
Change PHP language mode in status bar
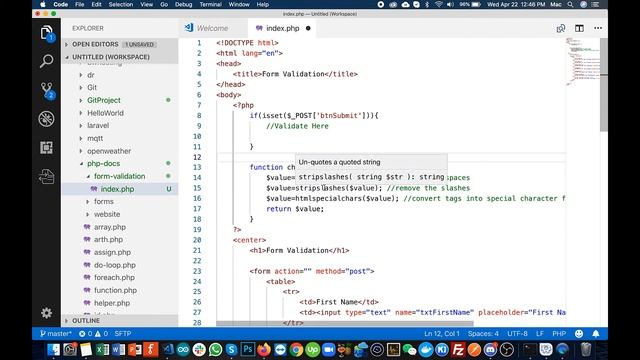(559, 333)
